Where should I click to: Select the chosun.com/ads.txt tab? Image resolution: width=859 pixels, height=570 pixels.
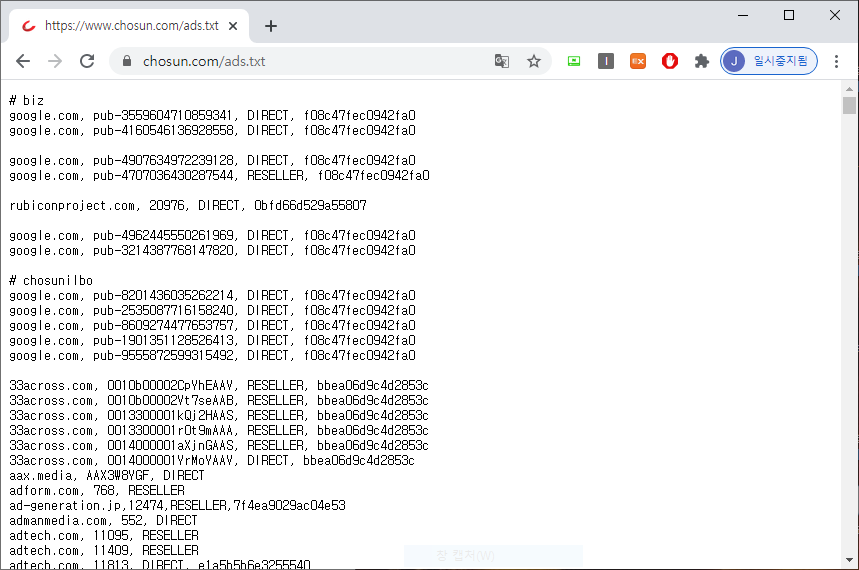tap(129, 26)
